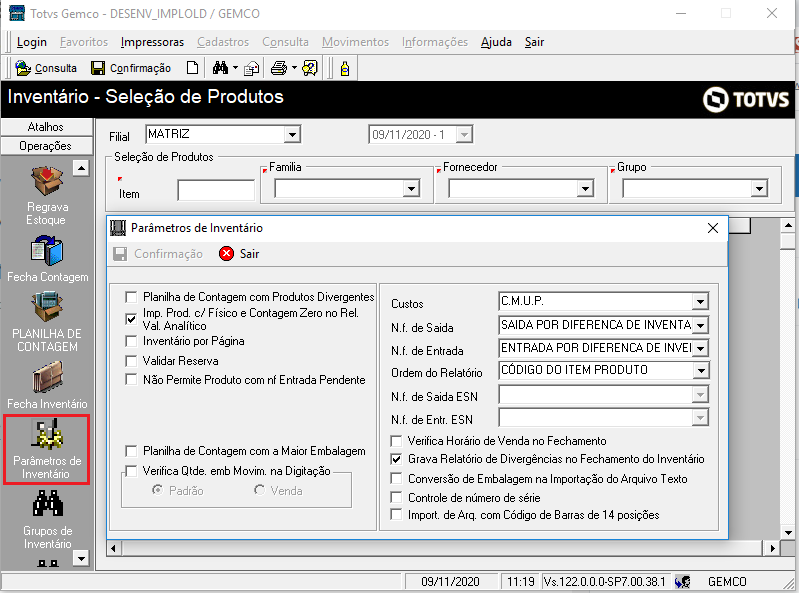Click the yellow bottle toolbar icon

point(345,68)
